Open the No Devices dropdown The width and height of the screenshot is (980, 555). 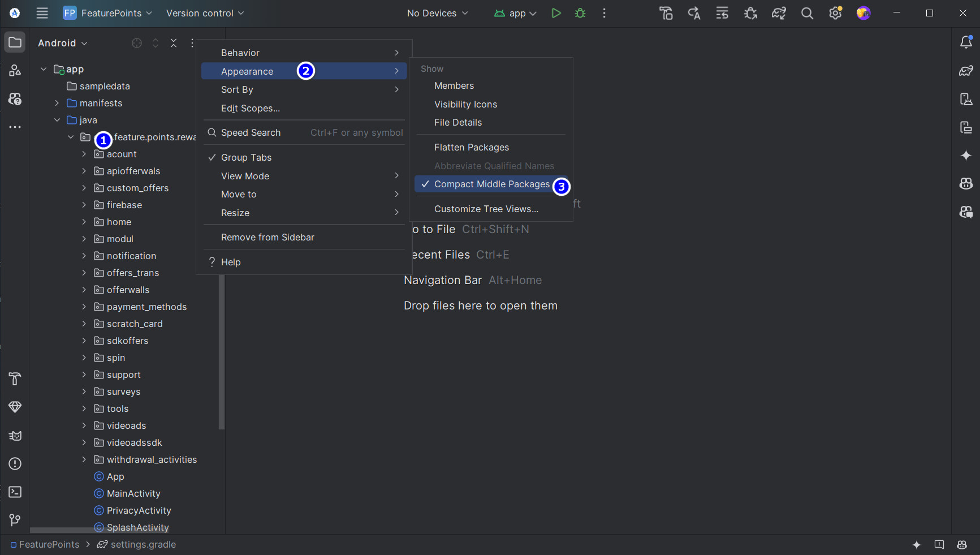coord(437,13)
